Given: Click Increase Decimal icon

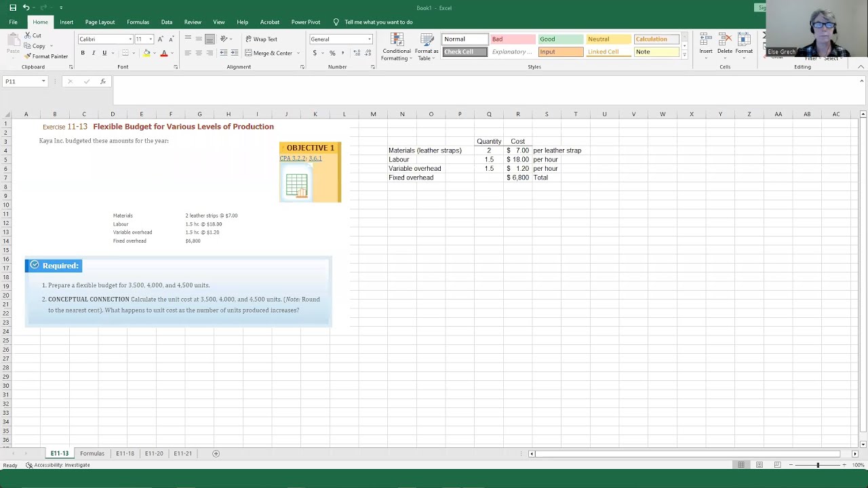Looking at the screenshot, I should click(356, 53).
